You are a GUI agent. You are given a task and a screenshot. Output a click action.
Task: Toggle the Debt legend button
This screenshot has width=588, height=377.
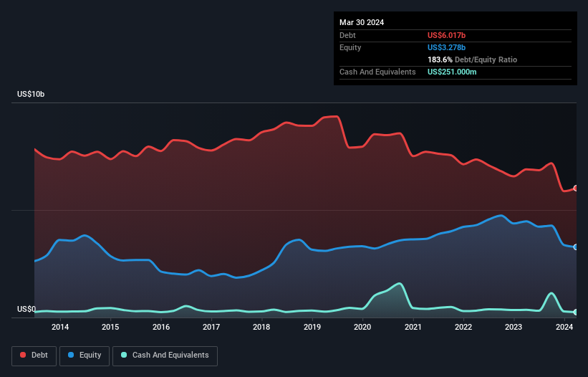point(34,355)
